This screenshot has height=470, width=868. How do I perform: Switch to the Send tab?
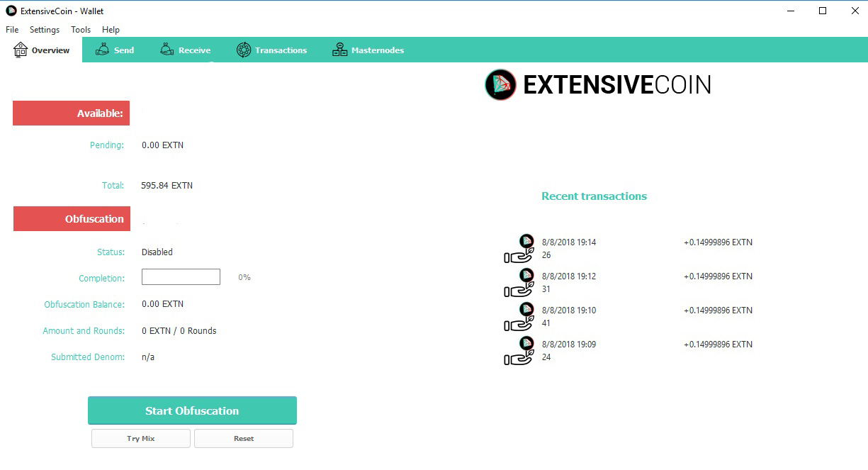pyautogui.click(x=114, y=50)
